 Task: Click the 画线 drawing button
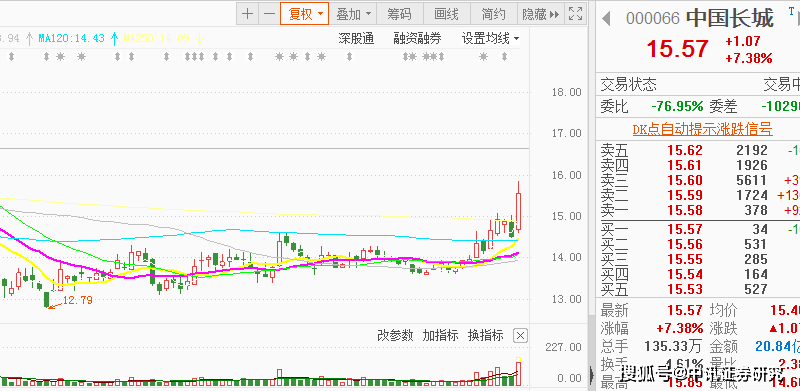coord(446,14)
